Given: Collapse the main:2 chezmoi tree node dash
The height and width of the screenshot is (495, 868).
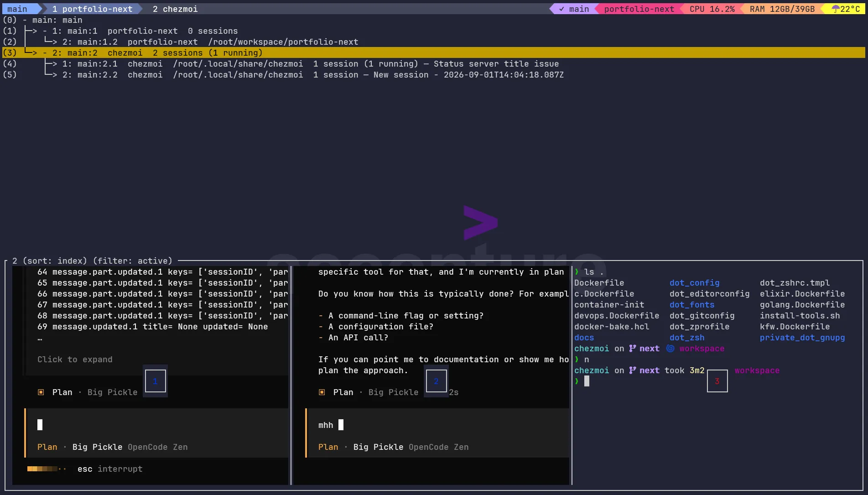Looking at the screenshot, I should pyautogui.click(x=45, y=53).
